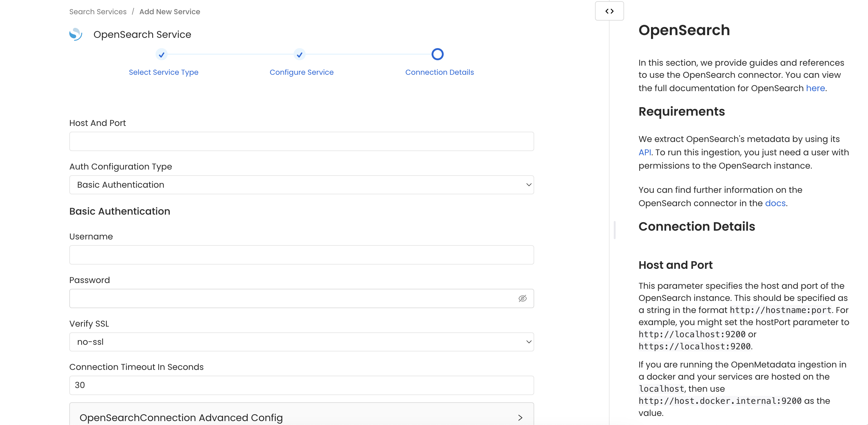This screenshot has height=425, width=868.
Task: Click the Username input field
Action: 301,255
